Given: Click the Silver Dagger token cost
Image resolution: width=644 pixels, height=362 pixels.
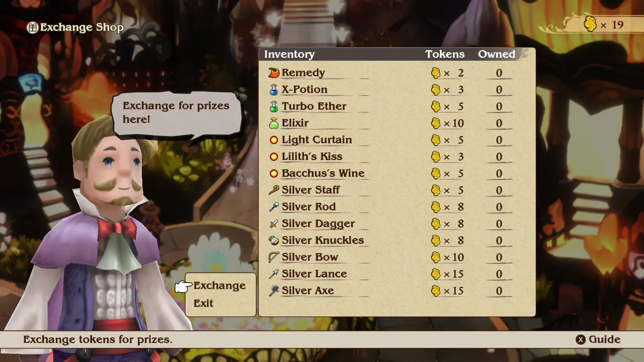Looking at the screenshot, I should tap(447, 224).
